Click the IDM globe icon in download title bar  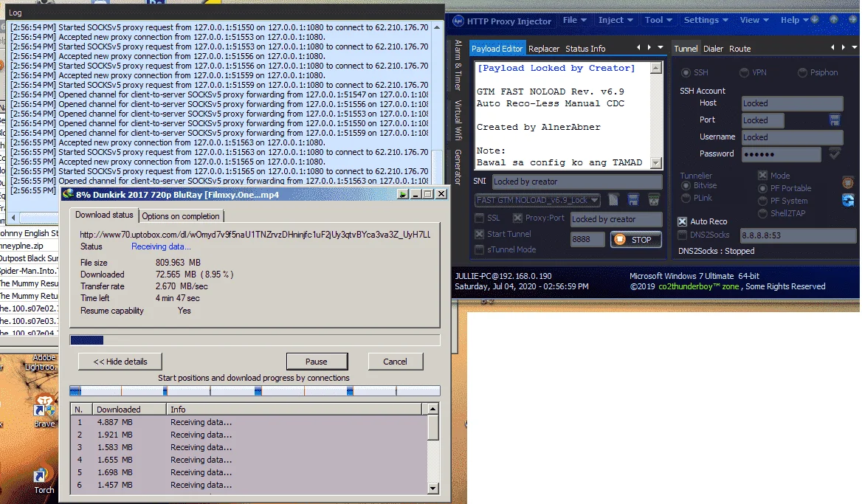pyautogui.click(x=68, y=194)
